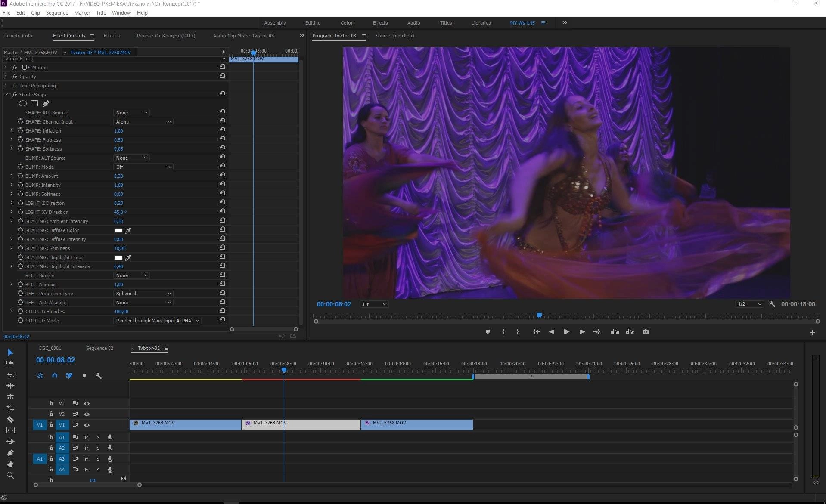Click the timeline timecode 00:00:08:02
Screen dimensions: 826x504
click(56, 360)
